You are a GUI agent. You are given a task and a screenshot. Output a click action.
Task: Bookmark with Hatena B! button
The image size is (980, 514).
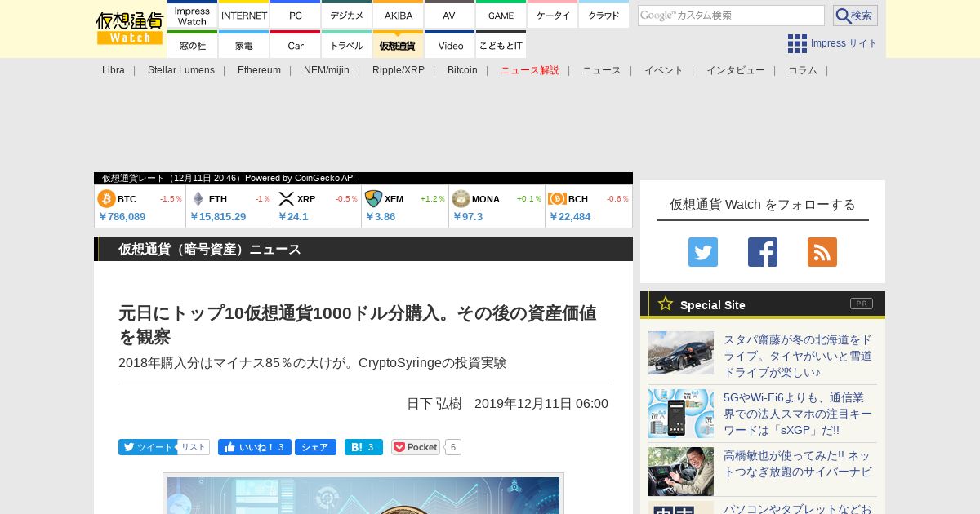[x=363, y=447]
